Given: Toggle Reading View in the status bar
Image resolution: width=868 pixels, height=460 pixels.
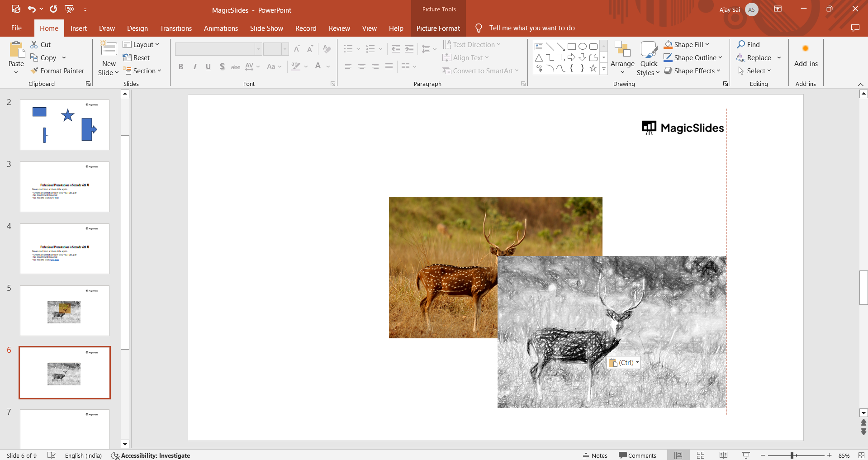Looking at the screenshot, I should [723, 455].
